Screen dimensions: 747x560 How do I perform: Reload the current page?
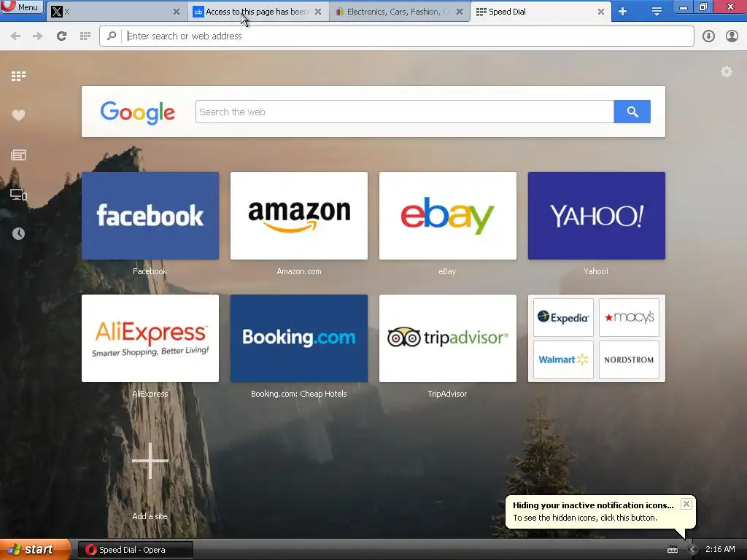click(61, 36)
